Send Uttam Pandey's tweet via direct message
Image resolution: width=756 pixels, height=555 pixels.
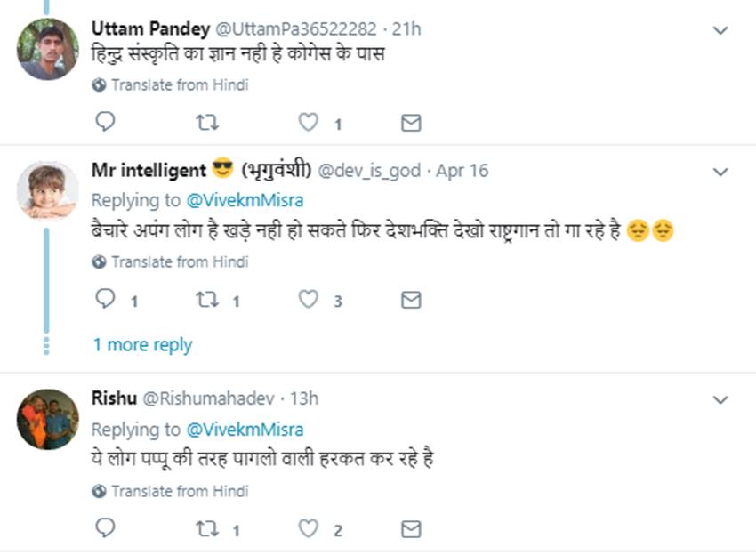click(x=411, y=123)
